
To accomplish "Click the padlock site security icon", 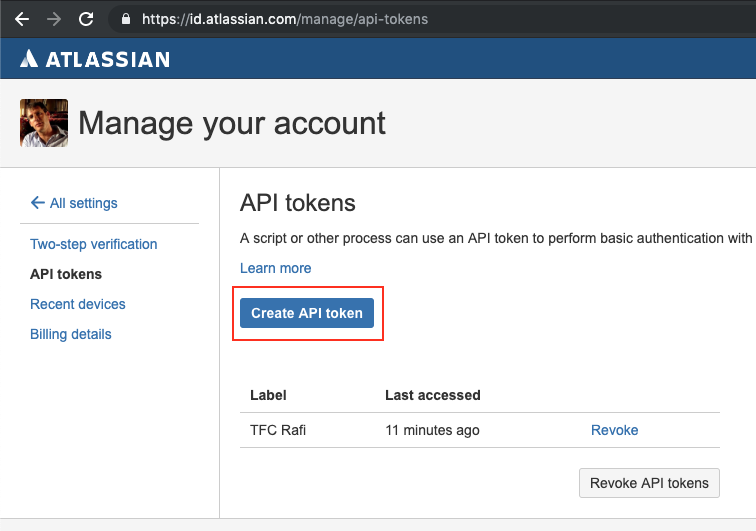I will tap(126, 19).
